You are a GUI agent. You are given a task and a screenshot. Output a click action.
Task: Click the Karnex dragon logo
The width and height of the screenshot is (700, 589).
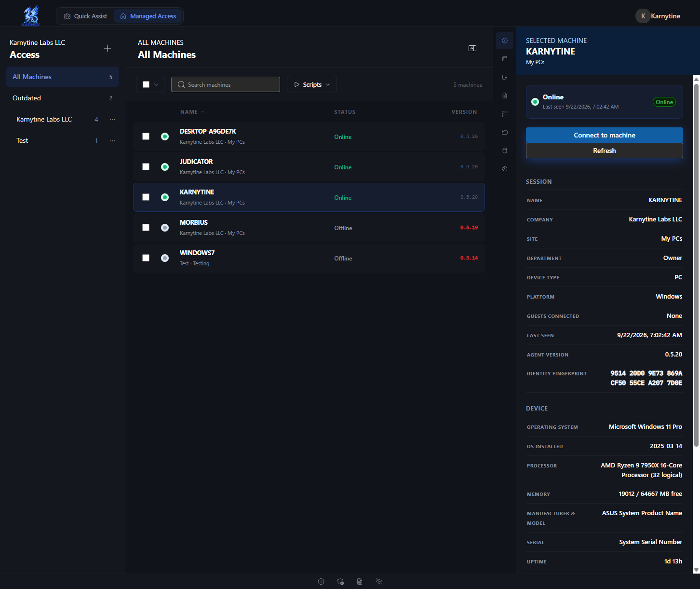tap(31, 15)
